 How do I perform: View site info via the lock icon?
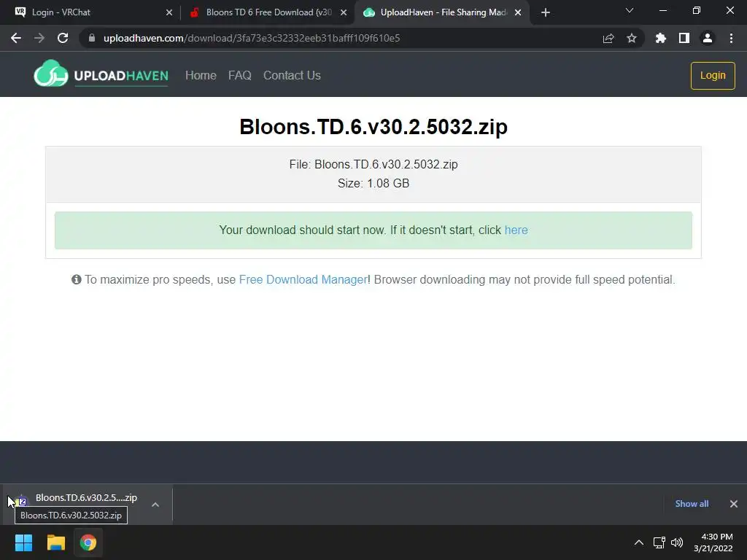(92, 38)
